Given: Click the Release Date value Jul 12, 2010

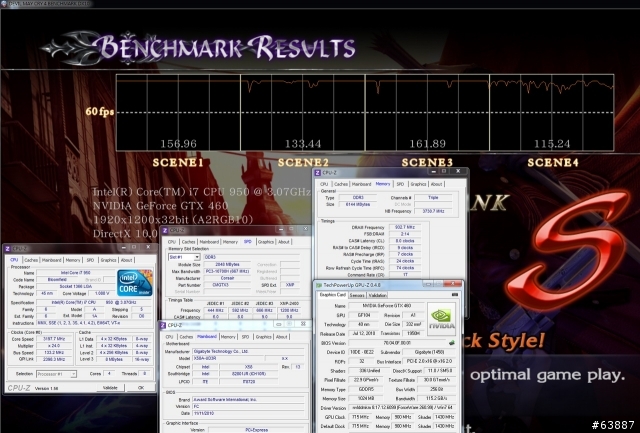Looking at the screenshot, I should [364, 333].
